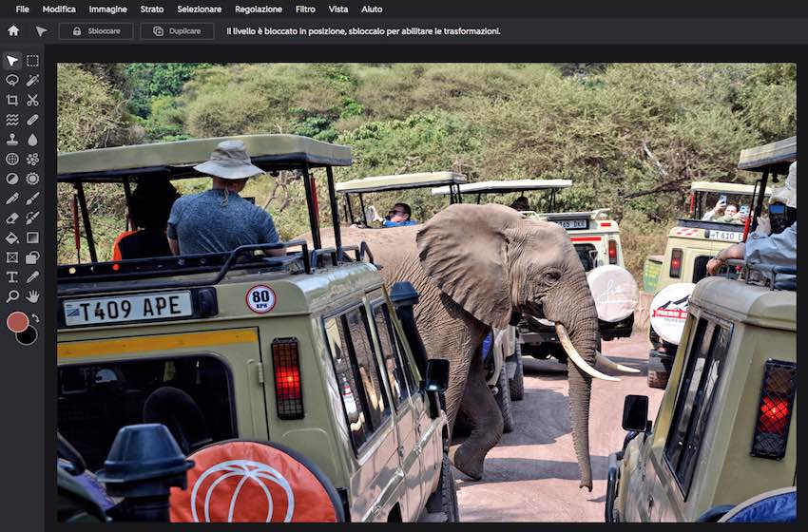Select the Frame crossed-square tool
This screenshot has width=808, height=532.
[x=11, y=257]
